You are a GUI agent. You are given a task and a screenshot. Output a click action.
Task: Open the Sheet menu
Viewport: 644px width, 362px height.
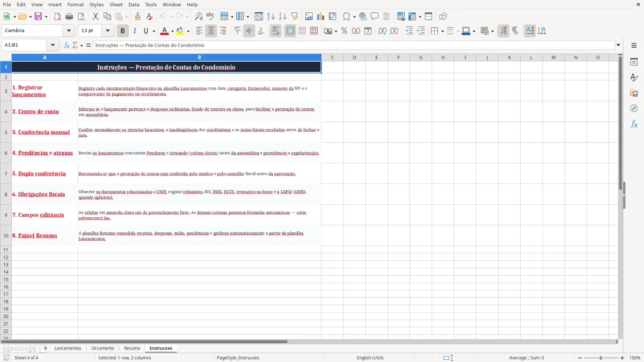tap(116, 4)
